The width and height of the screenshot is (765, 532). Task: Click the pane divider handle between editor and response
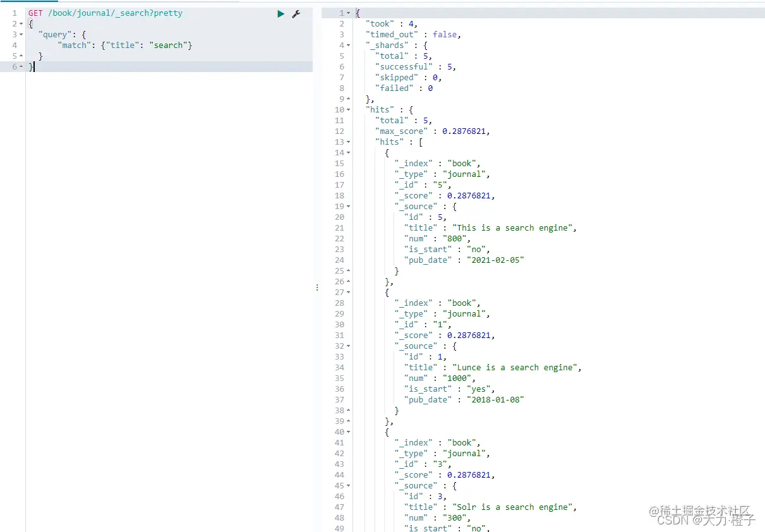click(x=316, y=287)
